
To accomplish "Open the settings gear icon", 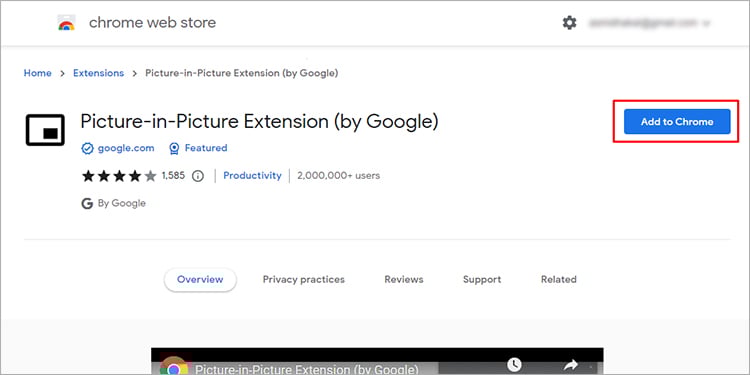I will 569,22.
